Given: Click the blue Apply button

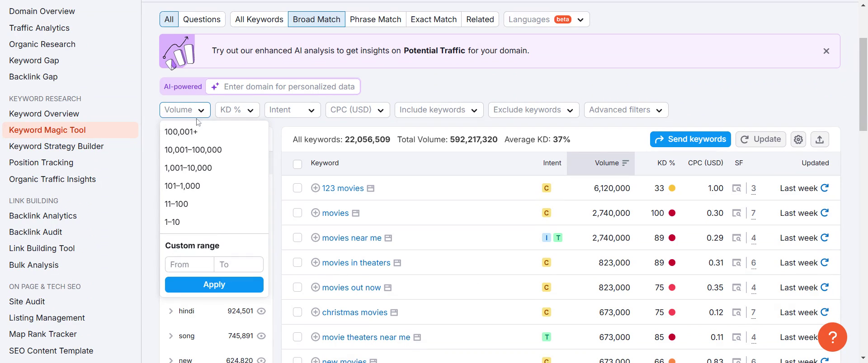Looking at the screenshot, I should 214,284.
